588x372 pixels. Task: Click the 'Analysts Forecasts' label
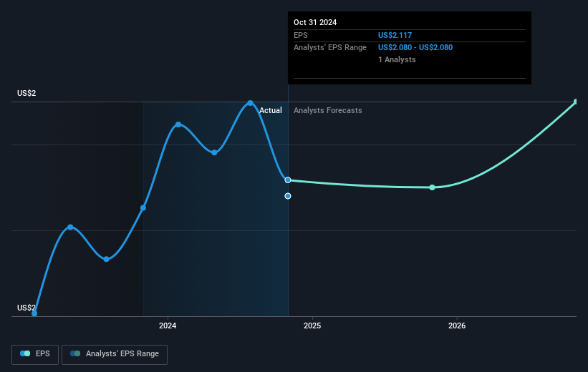click(x=328, y=110)
